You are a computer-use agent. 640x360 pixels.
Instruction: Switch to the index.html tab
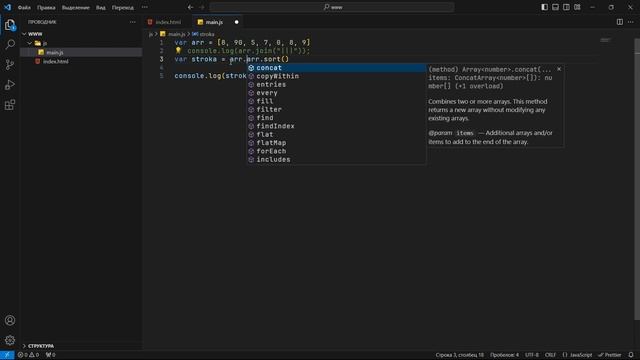click(x=168, y=22)
